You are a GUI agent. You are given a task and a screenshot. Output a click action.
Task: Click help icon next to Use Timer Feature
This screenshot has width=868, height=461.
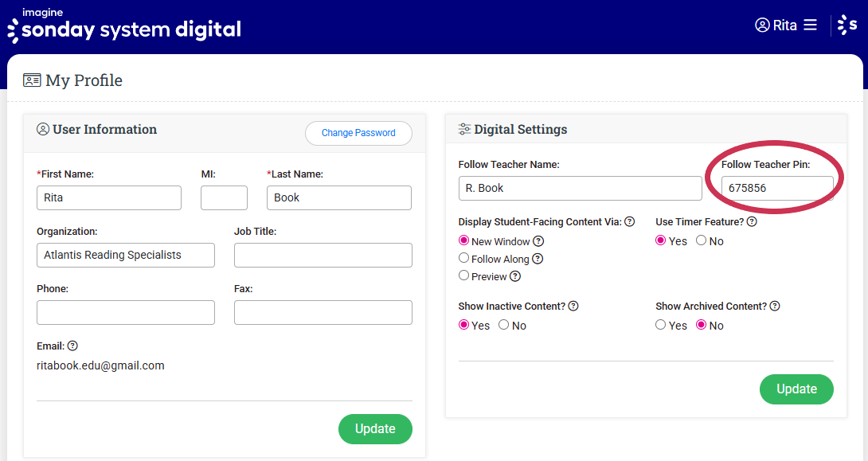[751, 222]
